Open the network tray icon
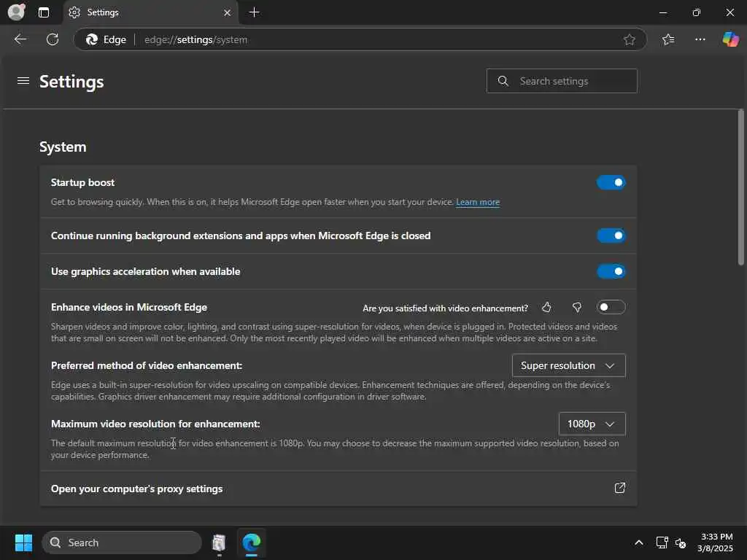This screenshot has height=560, width=747. (x=661, y=542)
